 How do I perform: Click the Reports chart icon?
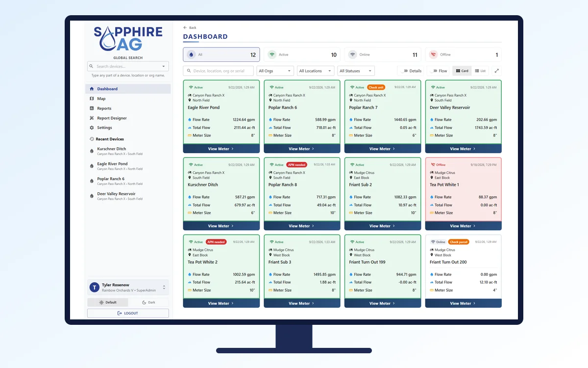pyautogui.click(x=92, y=108)
